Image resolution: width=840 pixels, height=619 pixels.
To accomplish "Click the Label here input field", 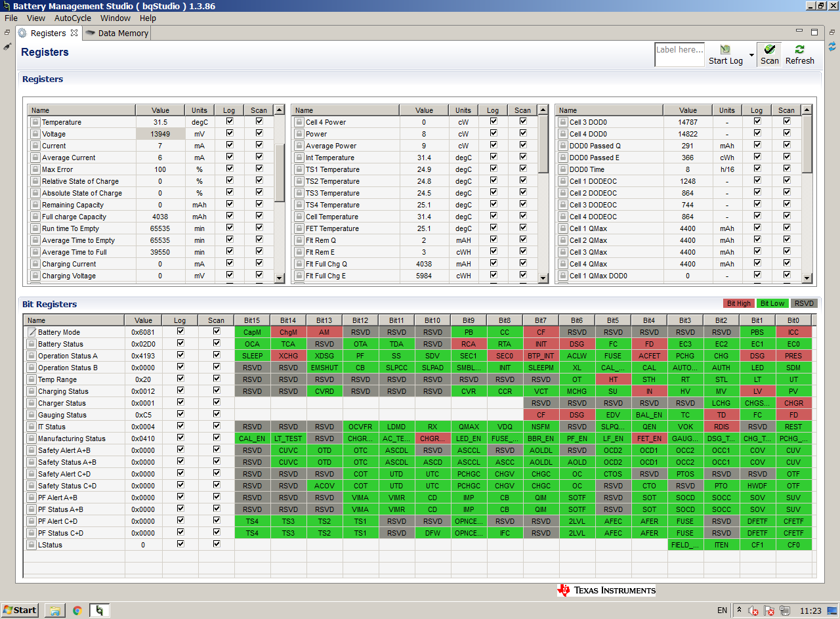I will [679, 54].
